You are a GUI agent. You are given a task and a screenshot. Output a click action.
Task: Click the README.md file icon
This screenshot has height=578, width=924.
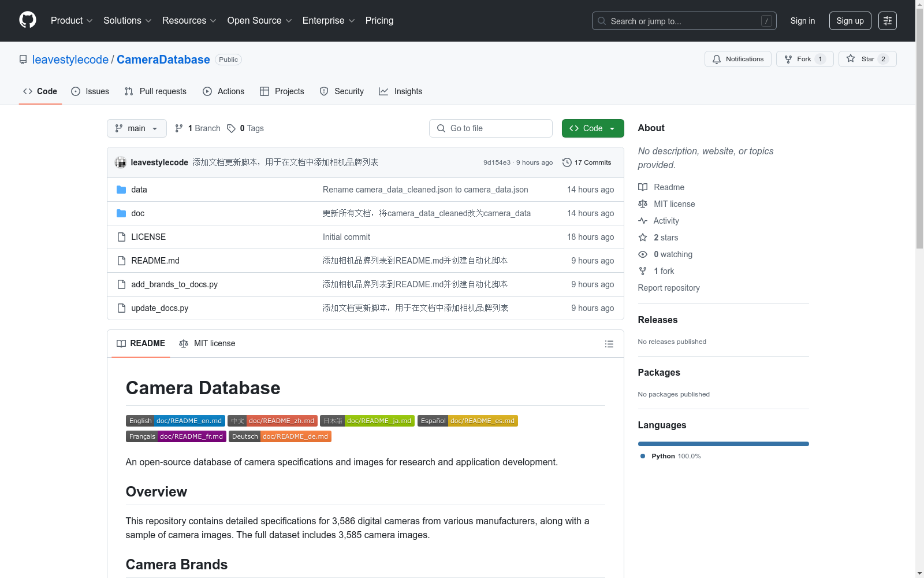(x=121, y=261)
